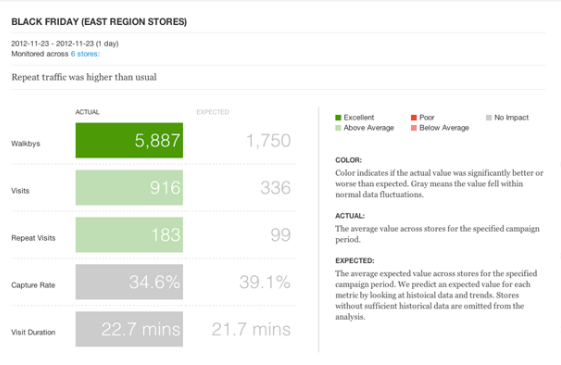Screen dimensions: 561x365
Task: Select the Capture Rate actual 34.6% bar
Action: click(129, 282)
